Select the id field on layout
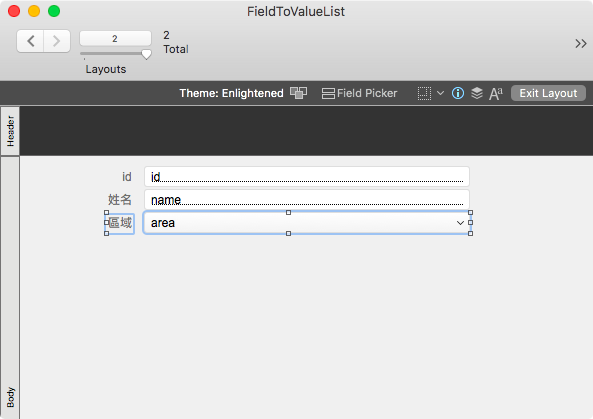The image size is (593, 419). point(307,177)
